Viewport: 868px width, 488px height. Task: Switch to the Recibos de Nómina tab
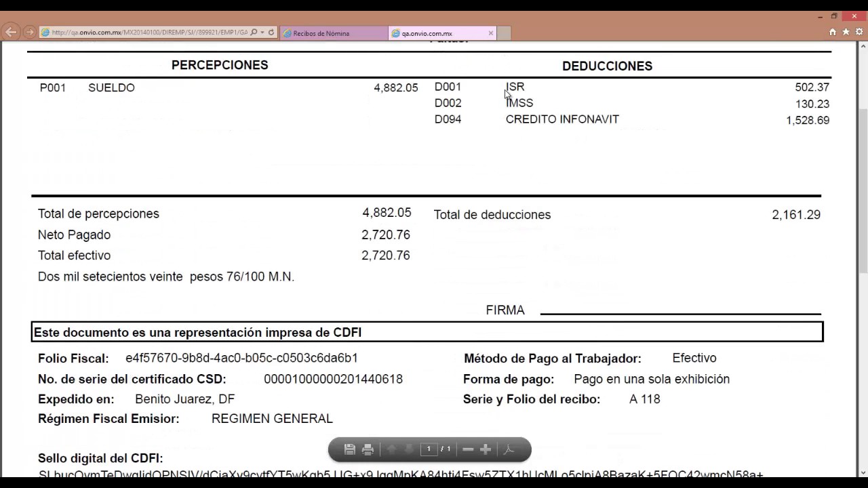pyautogui.click(x=334, y=33)
